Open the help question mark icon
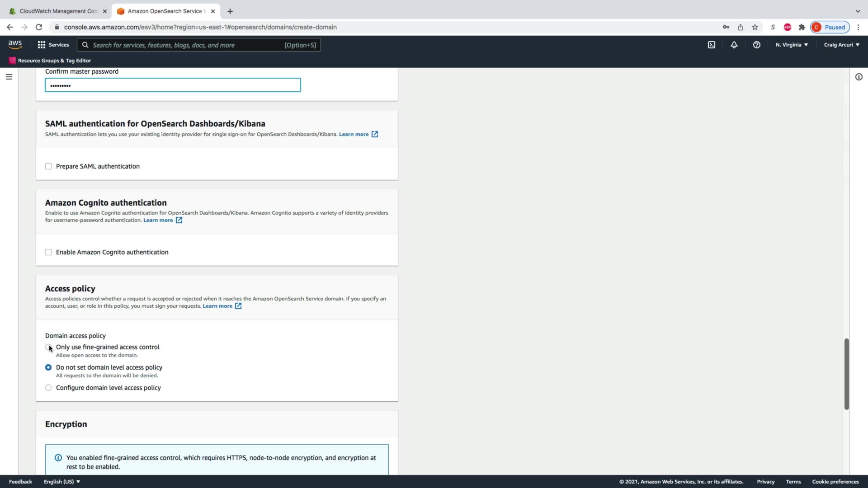 click(x=756, y=45)
